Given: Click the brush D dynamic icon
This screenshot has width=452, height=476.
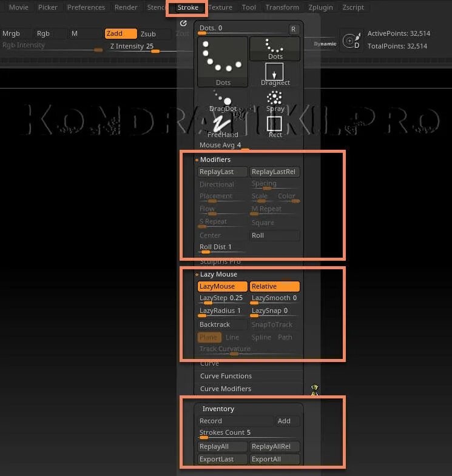Looking at the screenshot, I should [x=351, y=41].
